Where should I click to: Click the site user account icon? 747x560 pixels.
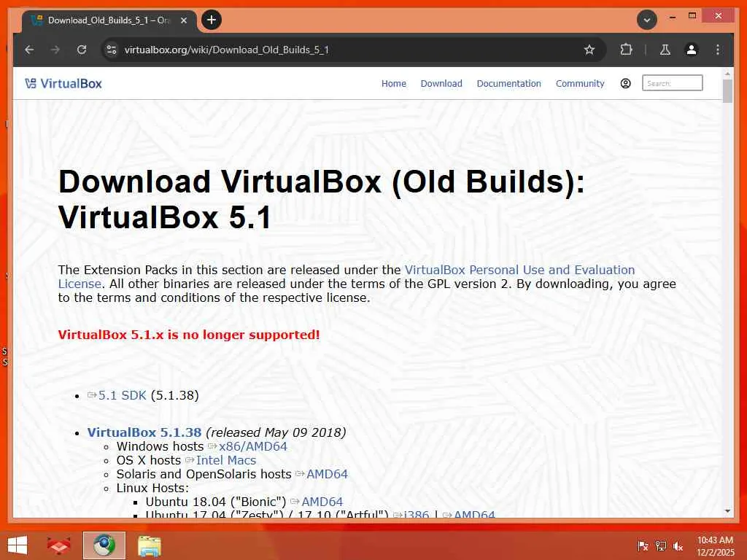click(x=625, y=83)
